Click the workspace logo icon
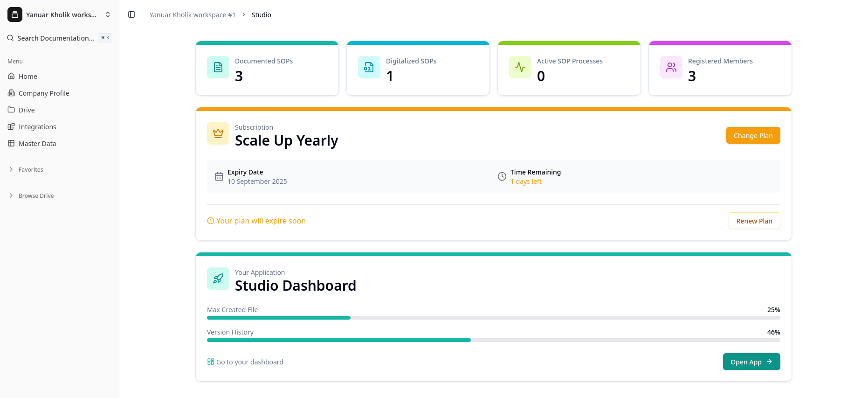The width and height of the screenshot is (868, 398). (x=15, y=15)
